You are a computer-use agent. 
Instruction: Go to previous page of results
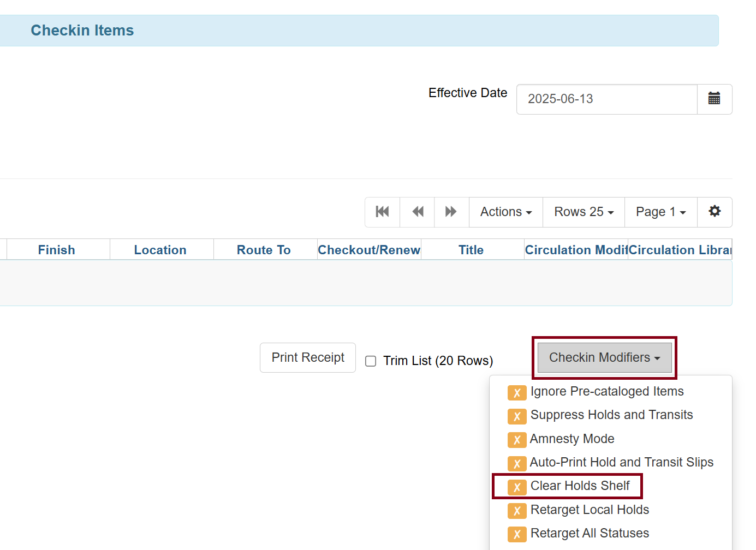pos(418,212)
